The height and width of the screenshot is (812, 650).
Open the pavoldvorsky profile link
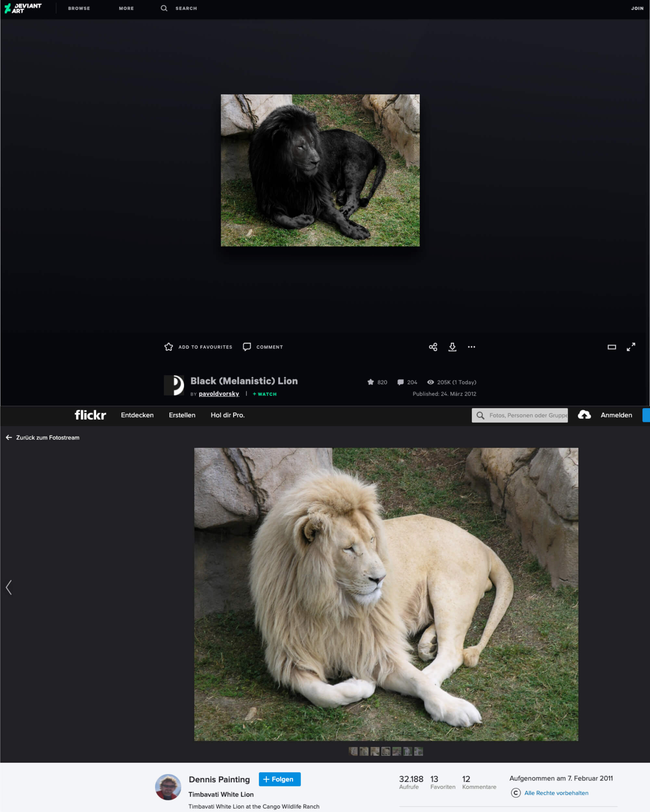tap(219, 394)
